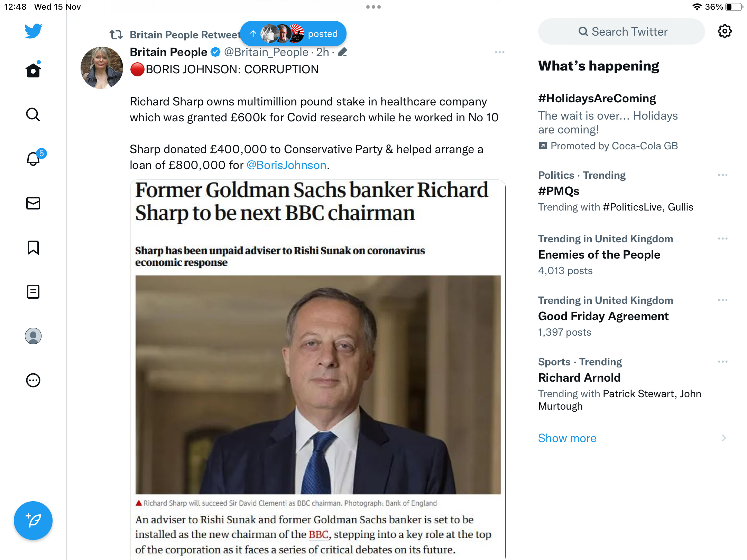
Task: Open Profile avatar icon in sidebar
Action: coord(33,336)
